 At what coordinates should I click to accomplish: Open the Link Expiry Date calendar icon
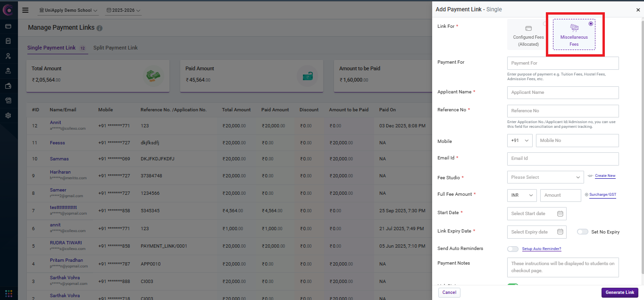560,232
